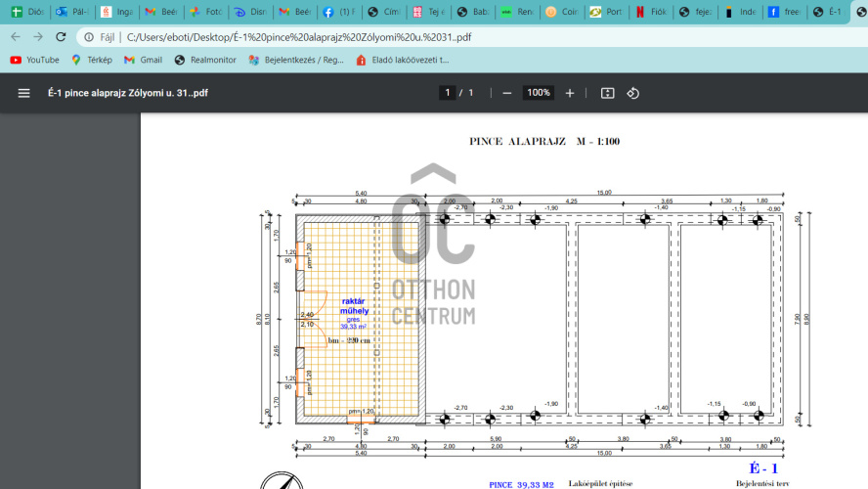
Task: Switch to the Port tab
Action: click(607, 12)
